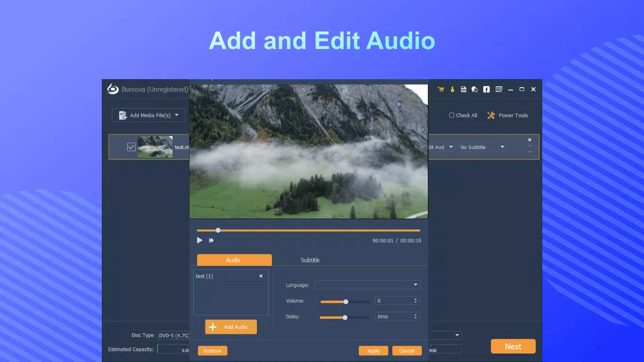The width and height of the screenshot is (644, 362).
Task: Switch to the Subtitle tab
Action: coord(310,260)
